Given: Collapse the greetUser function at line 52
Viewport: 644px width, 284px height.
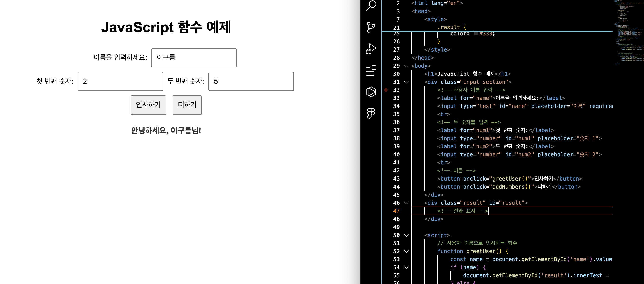Looking at the screenshot, I should click(406, 251).
